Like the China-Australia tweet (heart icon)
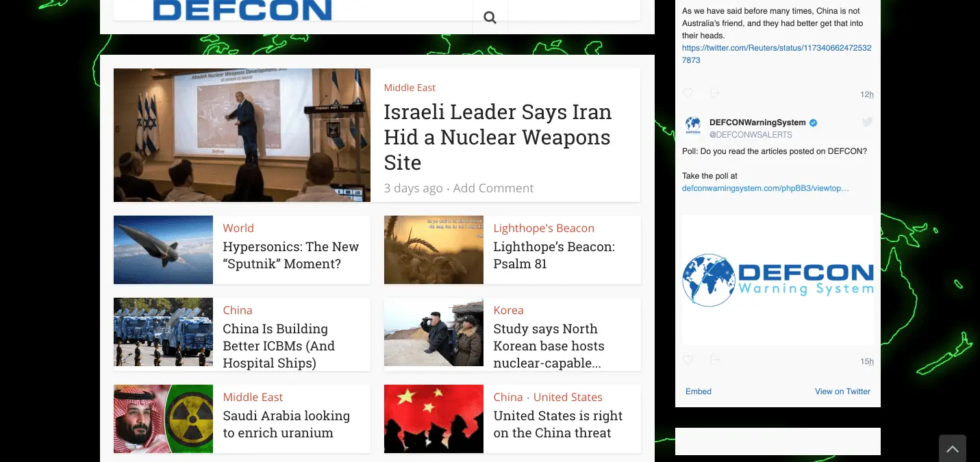980x462 pixels. click(x=688, y=93)
